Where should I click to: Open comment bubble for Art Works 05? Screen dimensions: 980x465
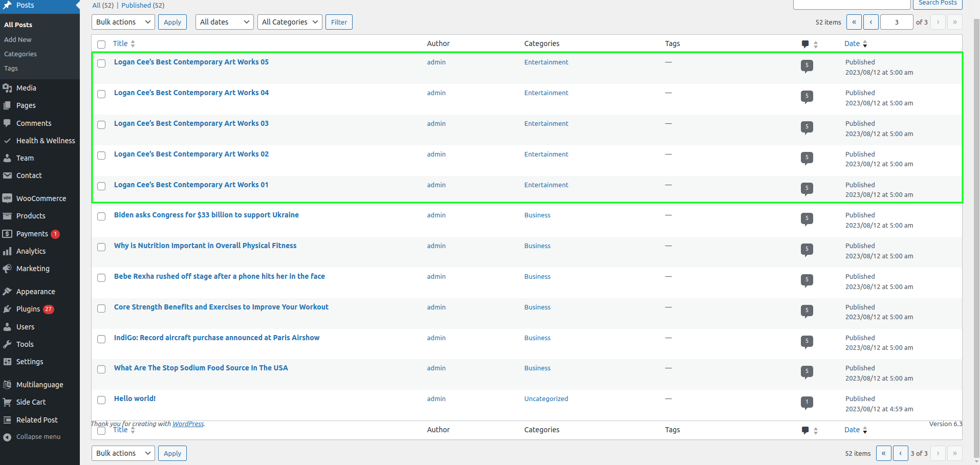tap(807, 66)
